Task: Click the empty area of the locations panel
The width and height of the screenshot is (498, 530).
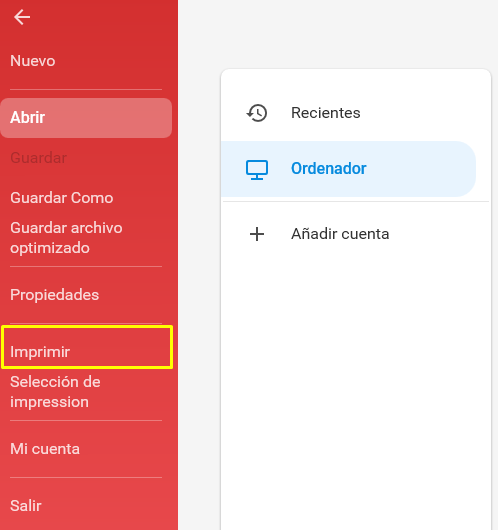Action: (356, 389)
